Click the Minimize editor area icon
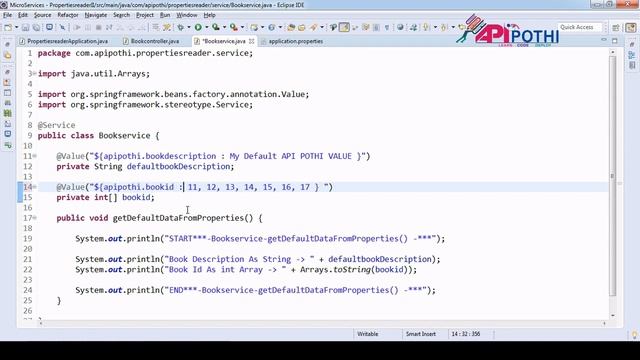The image size is (640, 360). 604,40
